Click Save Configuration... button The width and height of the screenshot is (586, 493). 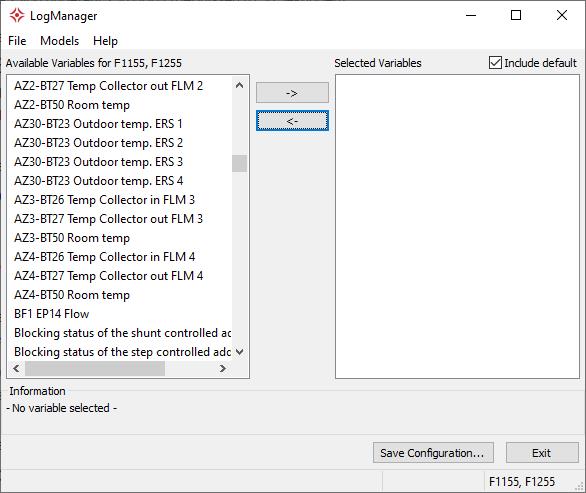(433, 453)
